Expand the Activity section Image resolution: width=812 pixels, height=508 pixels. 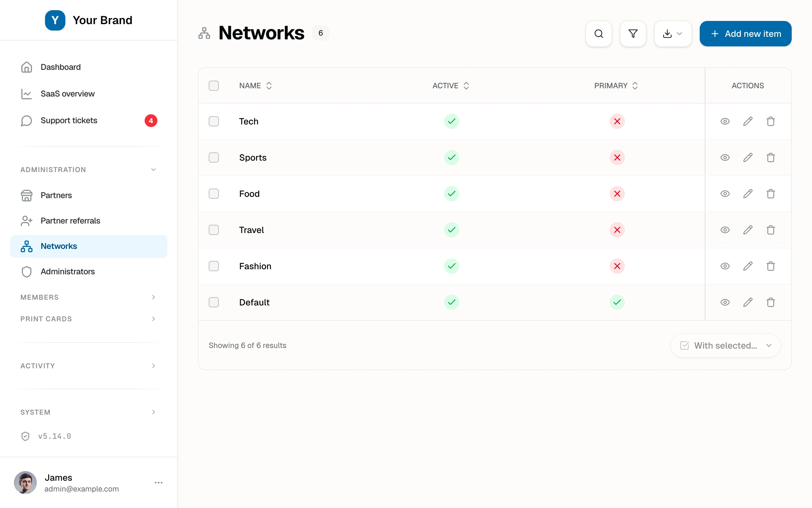(88, 366)
